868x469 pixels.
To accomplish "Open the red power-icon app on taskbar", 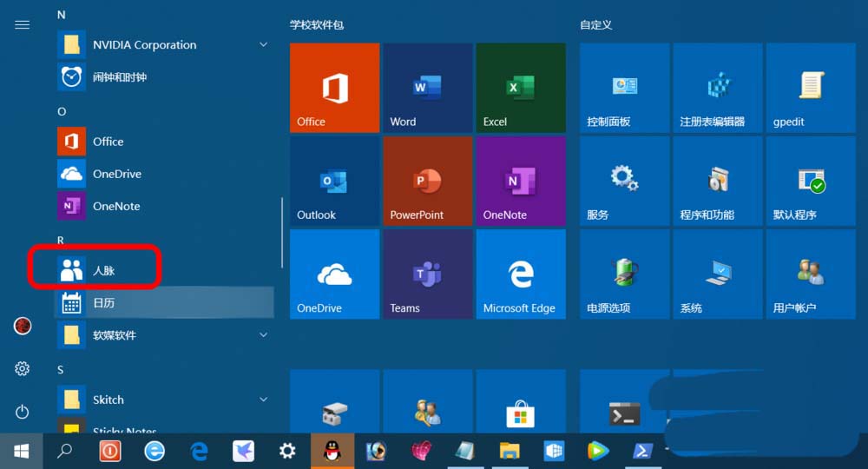I will coord(109,452).
